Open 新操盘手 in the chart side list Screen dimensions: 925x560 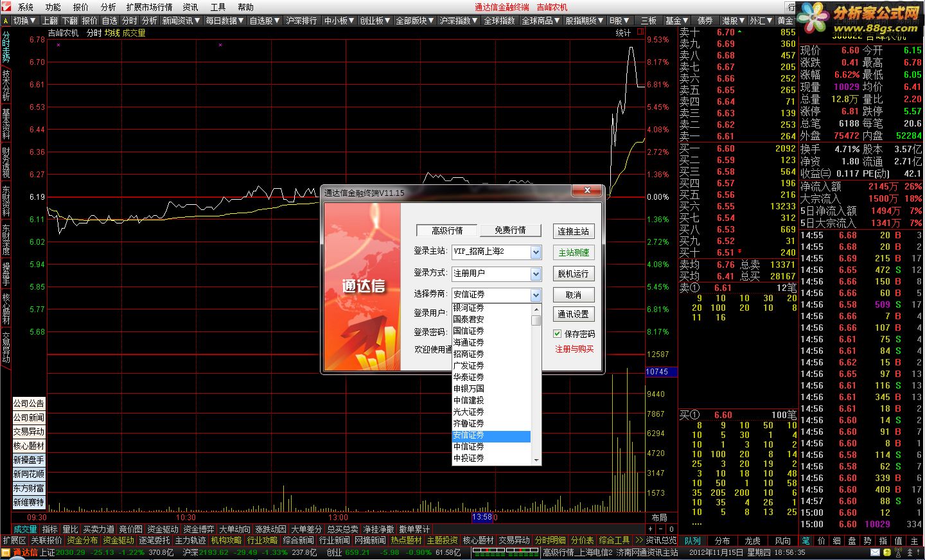tap(29, 460)
